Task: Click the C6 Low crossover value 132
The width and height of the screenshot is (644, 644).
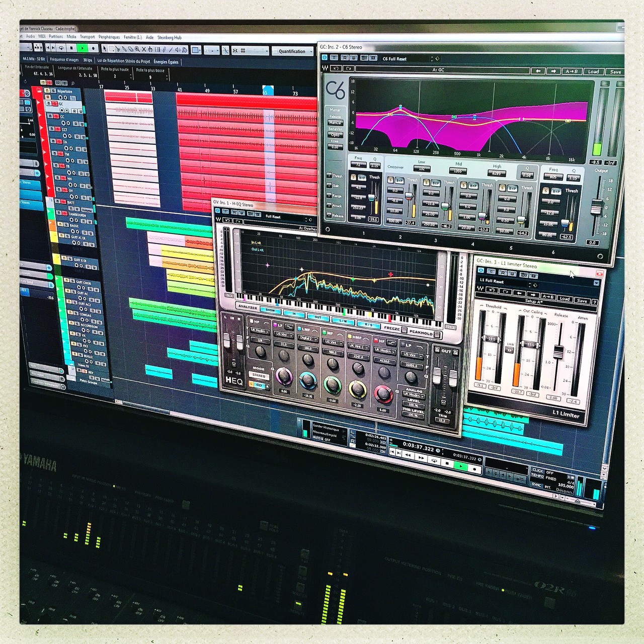Action: coord(422,170)
